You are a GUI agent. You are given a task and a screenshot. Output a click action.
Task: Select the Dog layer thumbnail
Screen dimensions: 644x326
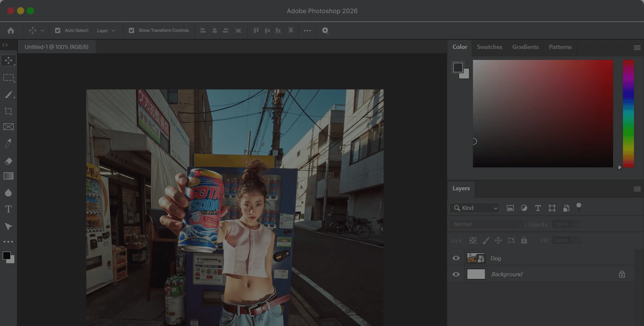(x=476, y=258)
